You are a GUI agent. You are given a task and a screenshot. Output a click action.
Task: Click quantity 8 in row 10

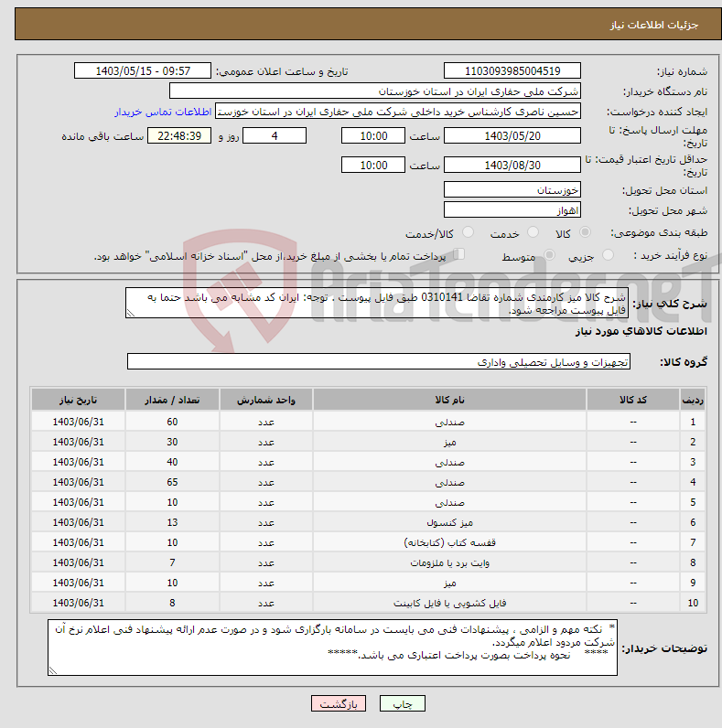pyautogui.click(x=172, y=603)
